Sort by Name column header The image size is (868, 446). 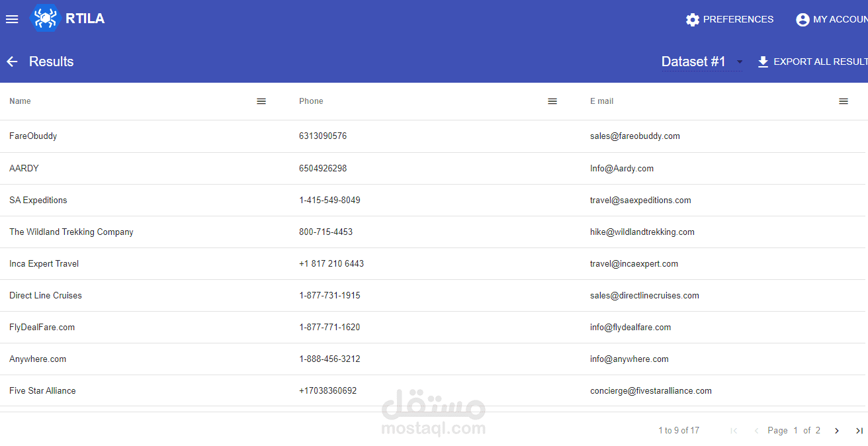(x=20, y=101)
